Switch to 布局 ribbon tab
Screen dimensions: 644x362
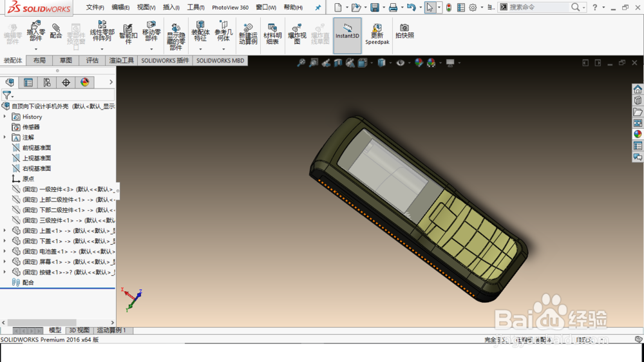[x=39, y=61]
